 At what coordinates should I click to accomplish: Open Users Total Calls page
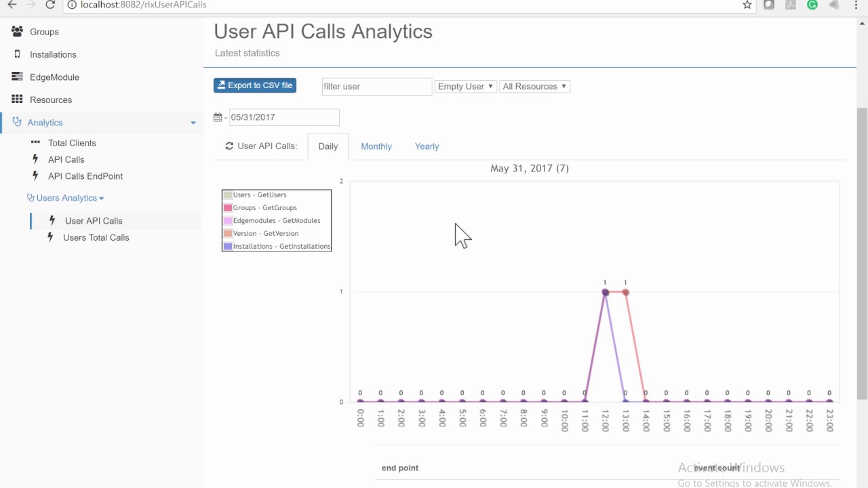click(x=96, y=238)
